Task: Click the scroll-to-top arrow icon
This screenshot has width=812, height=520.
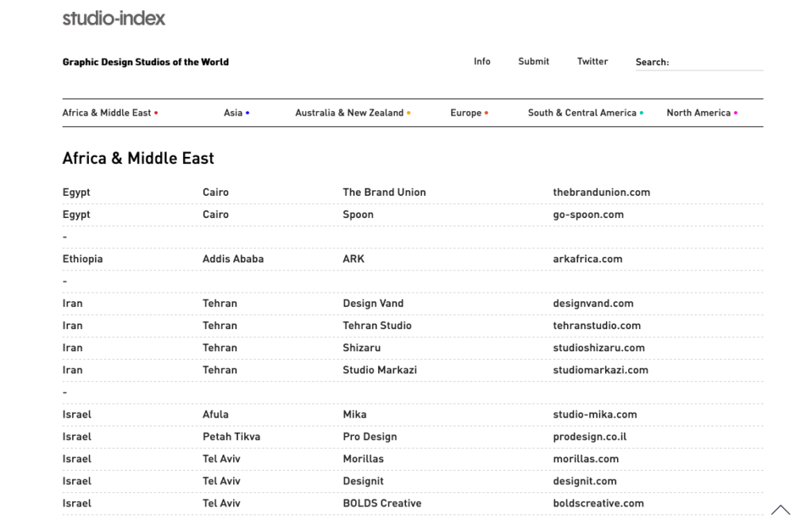Action: click(x=780, y=510)
